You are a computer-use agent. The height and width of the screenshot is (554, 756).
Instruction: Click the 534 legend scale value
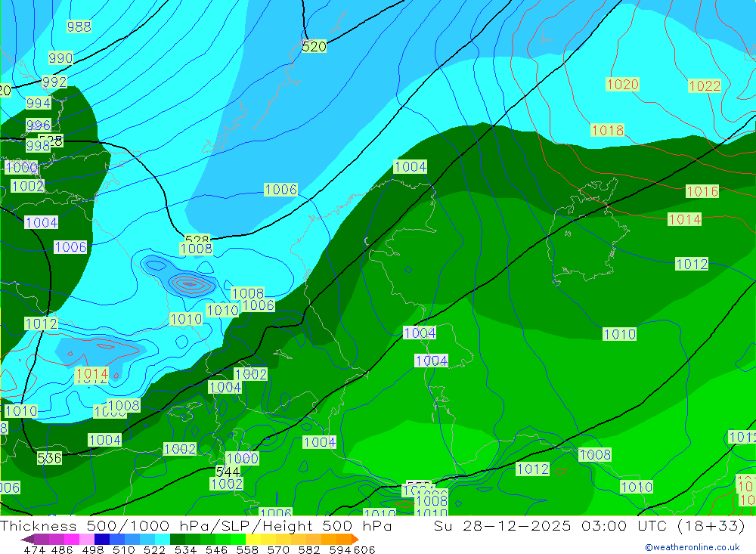pyautogui.click(x=186, y=549)
